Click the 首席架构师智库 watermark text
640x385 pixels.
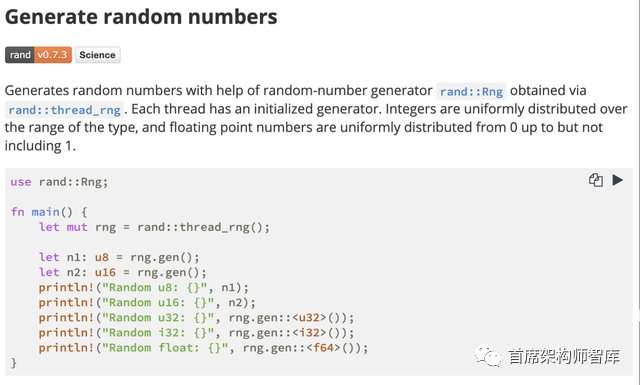(x=564, y=356)
